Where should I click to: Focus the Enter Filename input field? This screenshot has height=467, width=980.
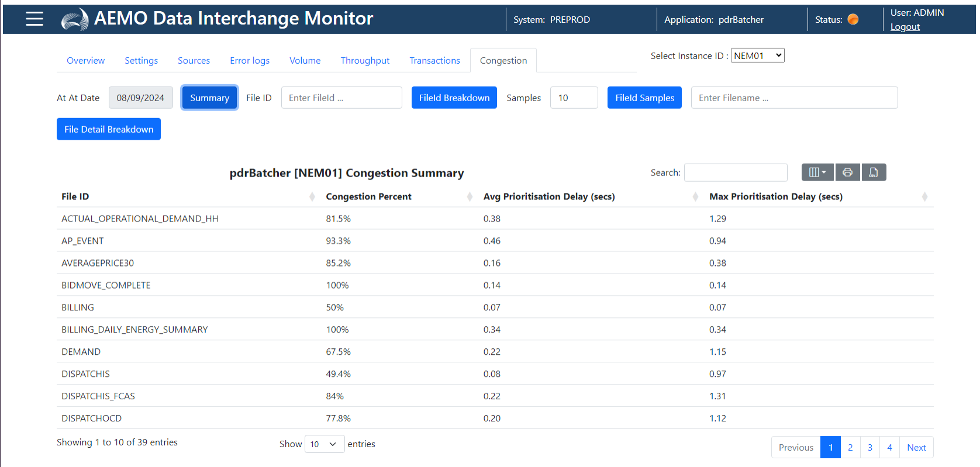794,98
